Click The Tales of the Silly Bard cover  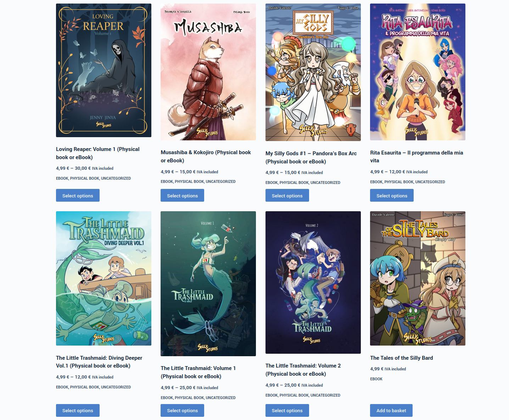coord(418,278)
